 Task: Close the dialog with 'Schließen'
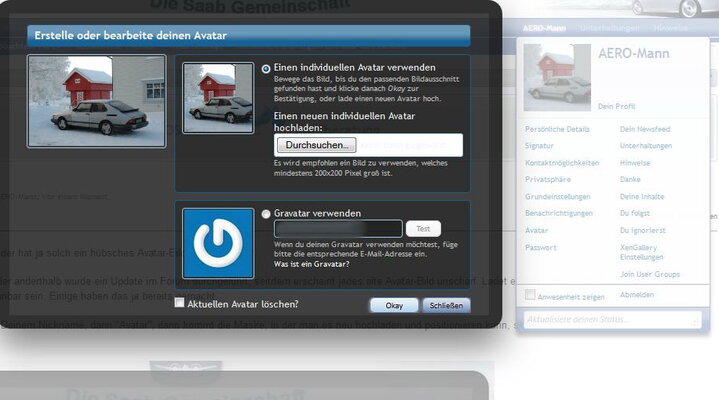click(446, 306)
